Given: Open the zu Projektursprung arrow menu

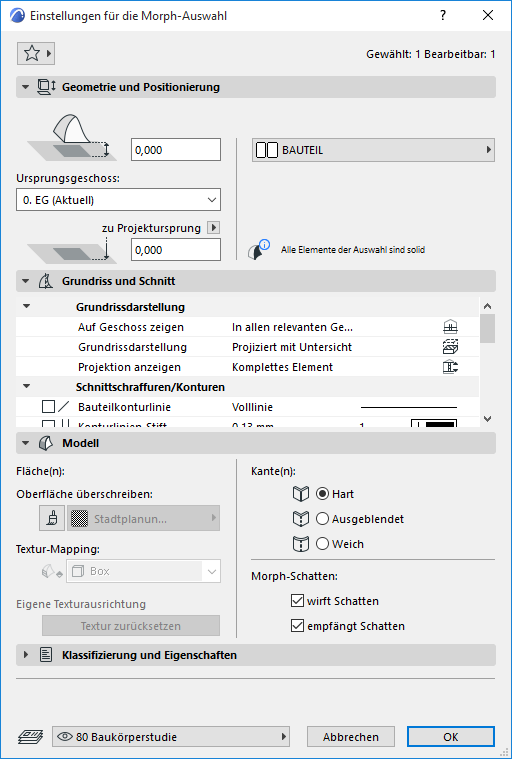Looking at the screenshot, I should [x=213, y=228].
